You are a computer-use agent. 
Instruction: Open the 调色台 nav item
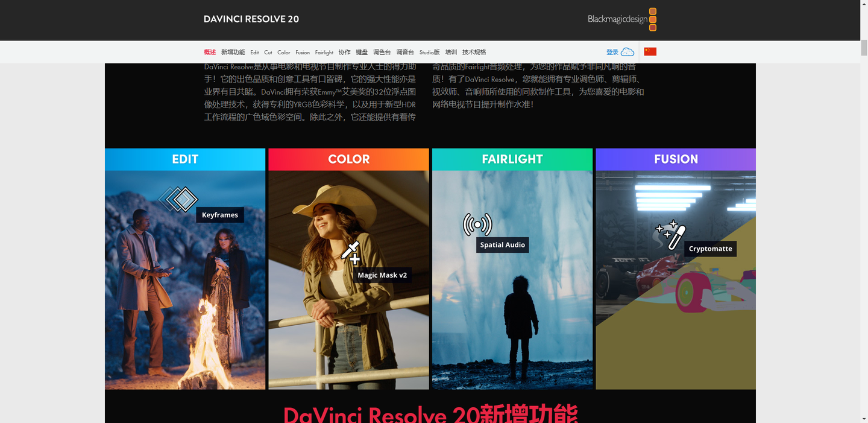(x=382, y=52)
